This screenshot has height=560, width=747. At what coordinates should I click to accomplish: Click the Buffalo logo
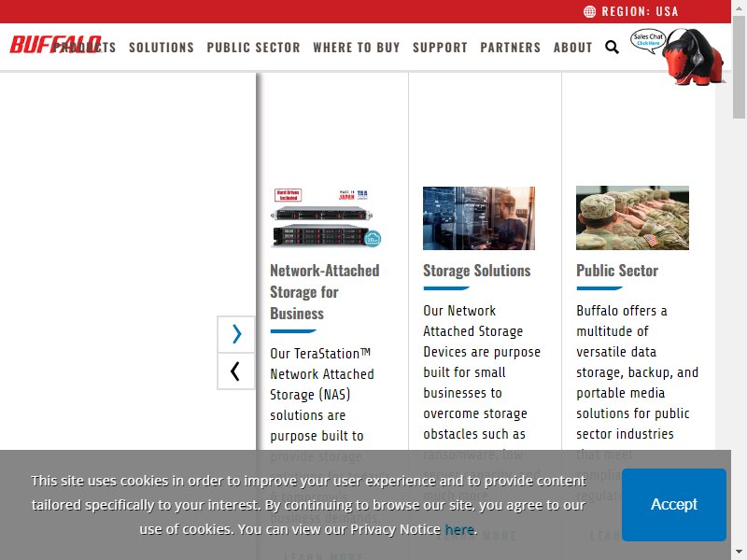56,45
